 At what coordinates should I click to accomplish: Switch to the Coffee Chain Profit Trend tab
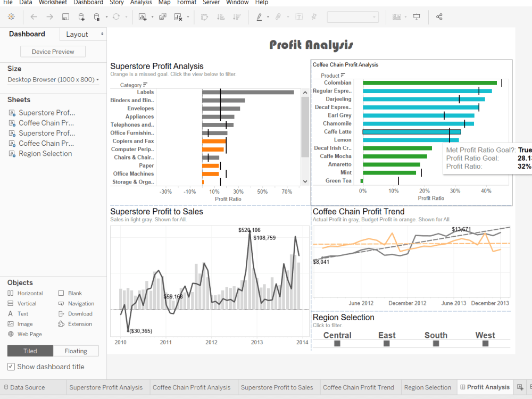pyautogui.click(x=358, y=387)
